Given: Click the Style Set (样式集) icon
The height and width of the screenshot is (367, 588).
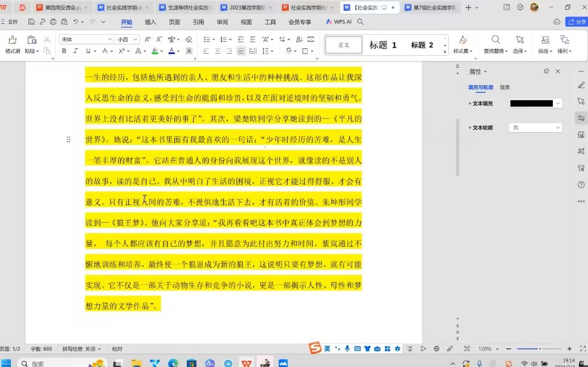Looking at the screenshot, I should tap(463, 40).
